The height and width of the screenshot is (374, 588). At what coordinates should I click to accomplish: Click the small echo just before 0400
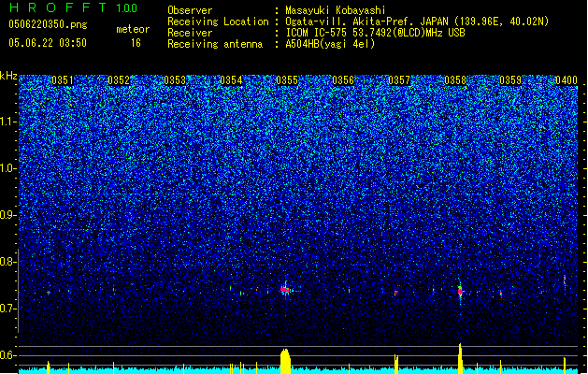coord(565,279)
